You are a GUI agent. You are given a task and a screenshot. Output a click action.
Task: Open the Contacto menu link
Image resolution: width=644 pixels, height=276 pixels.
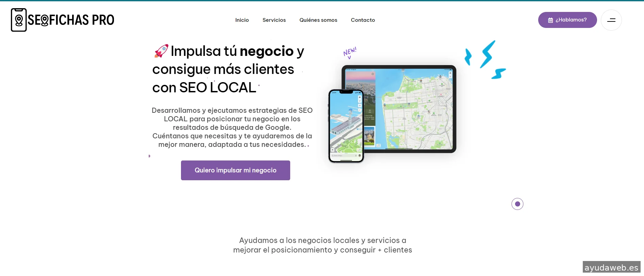point(363,20)
